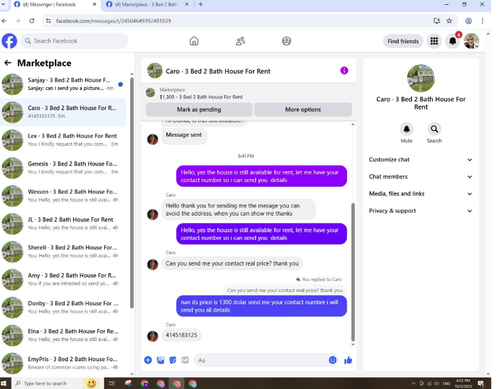
Task: Open the notifications bell icon
Action: point(453,41)
